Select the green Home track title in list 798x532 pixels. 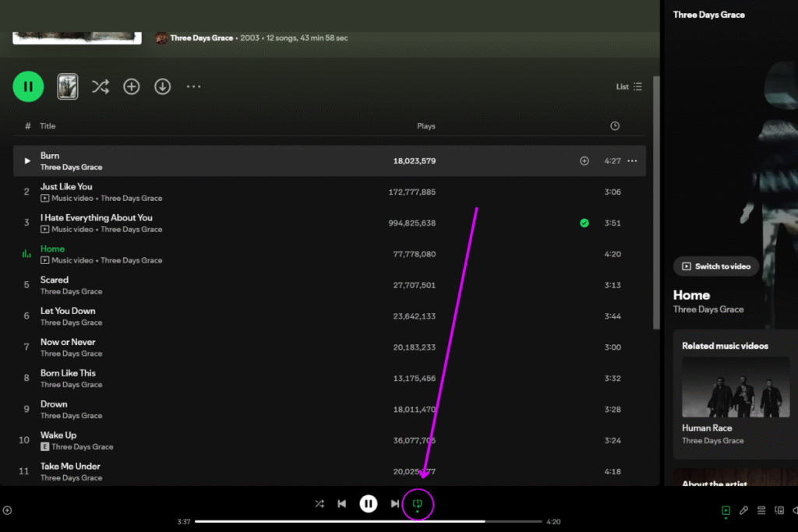click(52, 248)
